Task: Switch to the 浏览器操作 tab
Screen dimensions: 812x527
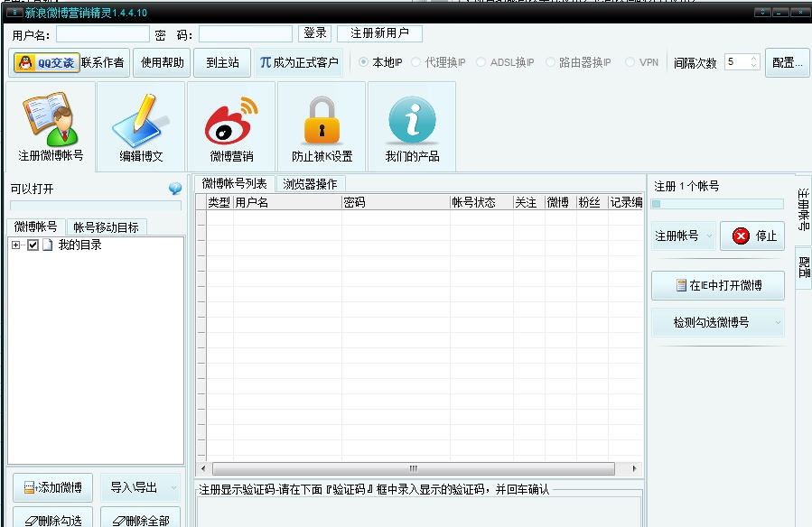Action: (310, 184)
